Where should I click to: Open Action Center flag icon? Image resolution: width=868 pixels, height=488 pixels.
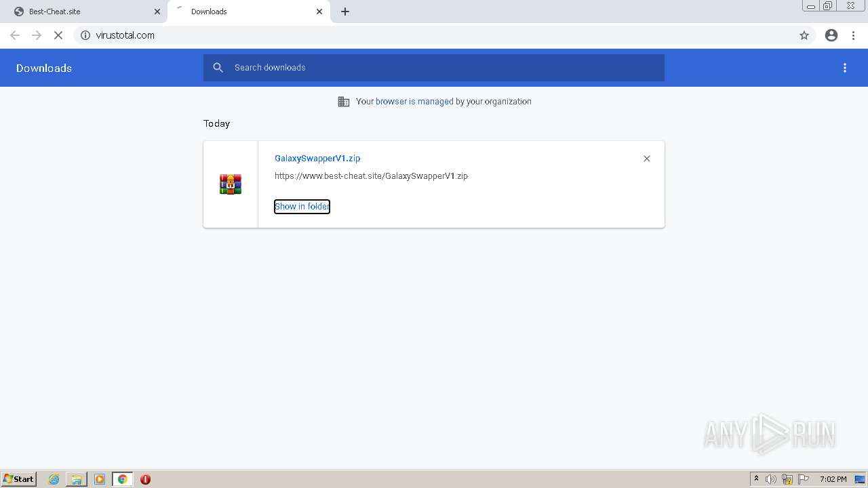click(x=804, y=479)
